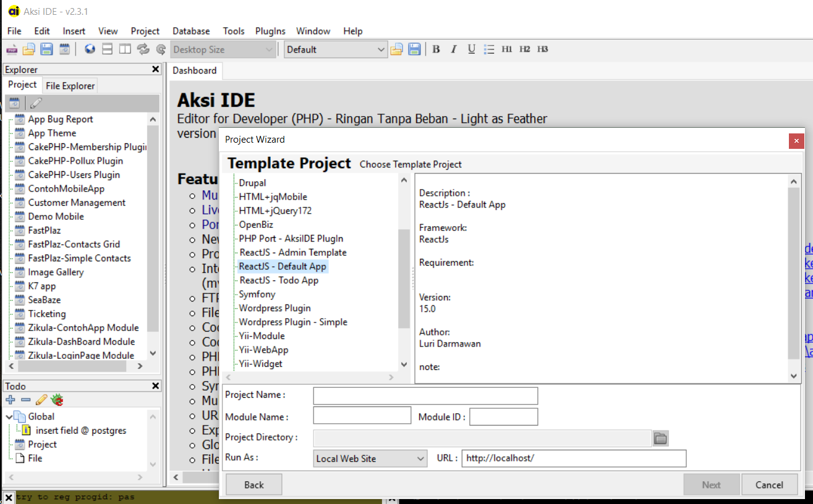
Task: Select the OpenBiz template
Action: point(256,225)
